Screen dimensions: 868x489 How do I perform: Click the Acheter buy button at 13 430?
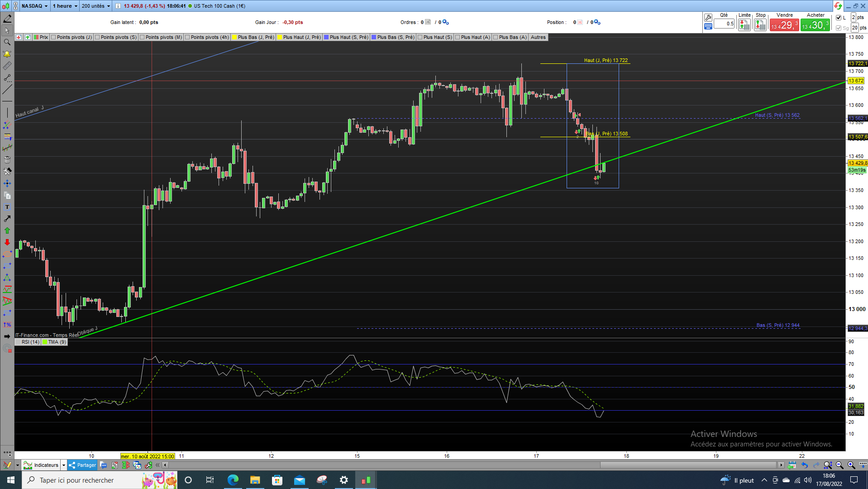tap(816, 25)
